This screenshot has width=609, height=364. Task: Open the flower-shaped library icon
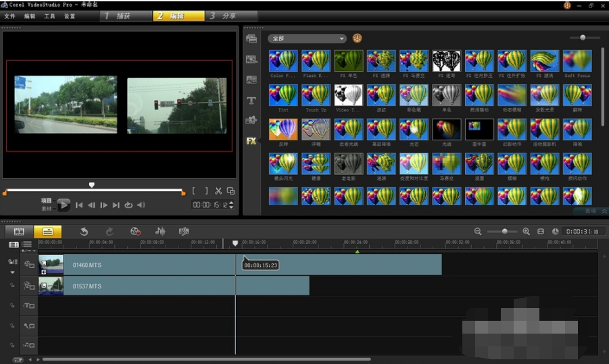251,120
